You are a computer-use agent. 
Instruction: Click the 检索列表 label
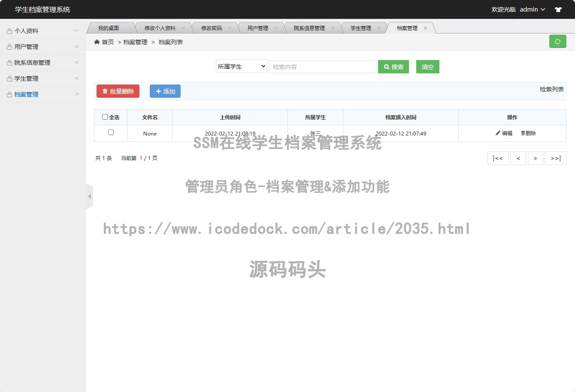click(x=552, y=89)
